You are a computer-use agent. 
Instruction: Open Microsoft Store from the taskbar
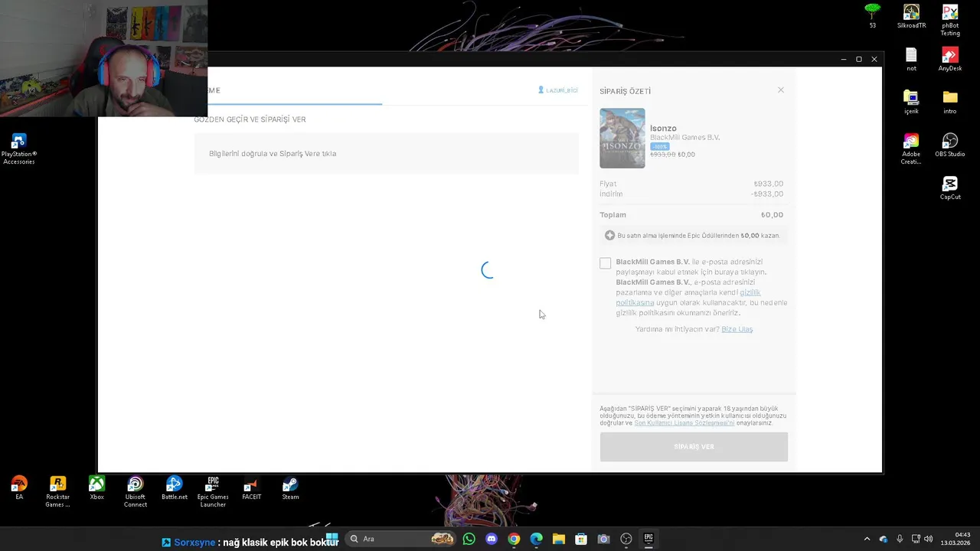click(581, 539)
